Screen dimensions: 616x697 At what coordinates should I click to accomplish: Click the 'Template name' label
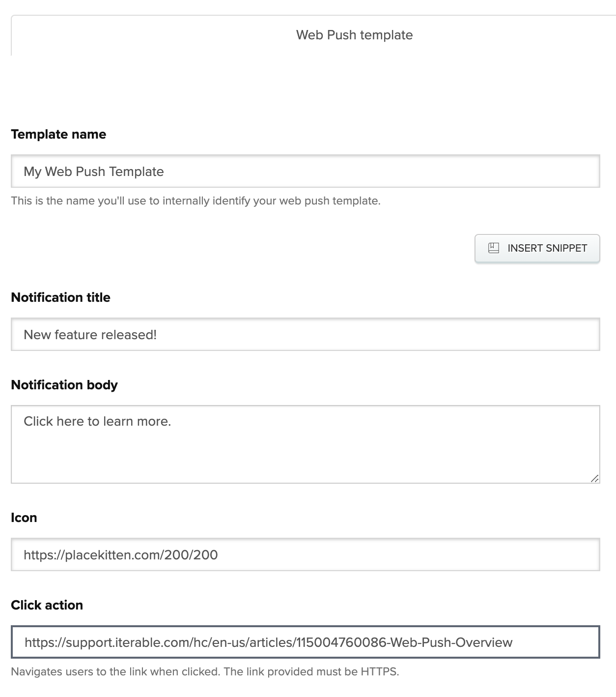pos(58,135)
